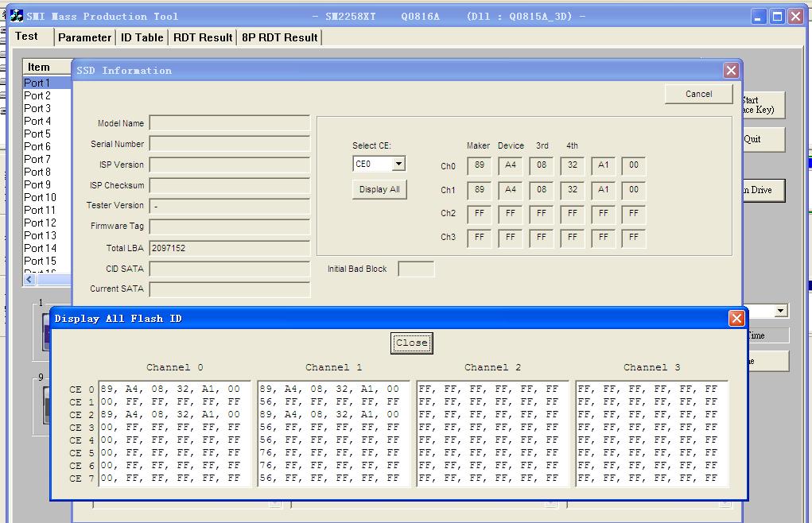This screenshot has width=812, height=523.
Task: Select Port 6 in the Item list
Action: point(47,146)
